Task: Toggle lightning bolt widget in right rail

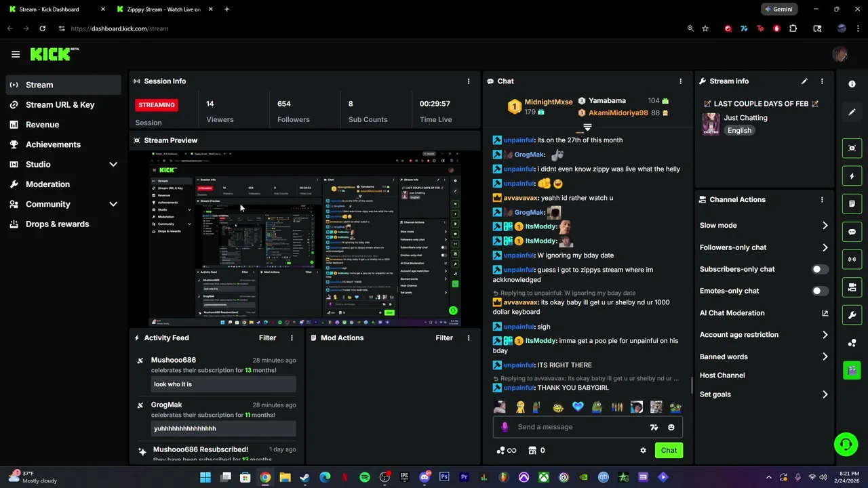Action: pyautogui.click(x=852, y=176)
